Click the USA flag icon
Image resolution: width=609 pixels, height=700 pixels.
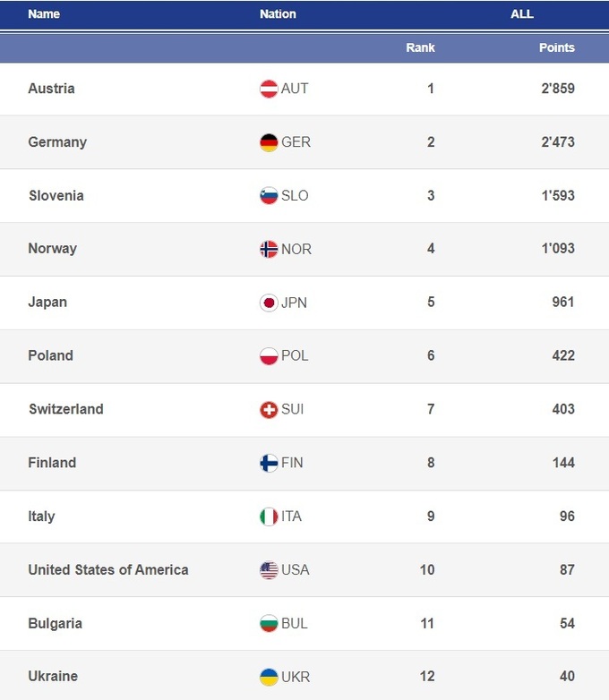click(x=269, y=570)
